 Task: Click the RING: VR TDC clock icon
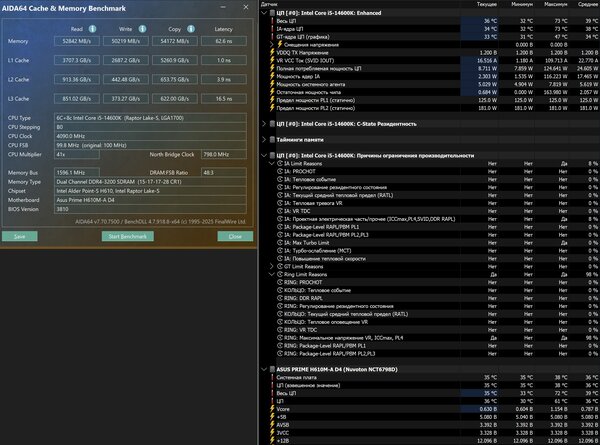pyautogui.click(x=280, y=330)
